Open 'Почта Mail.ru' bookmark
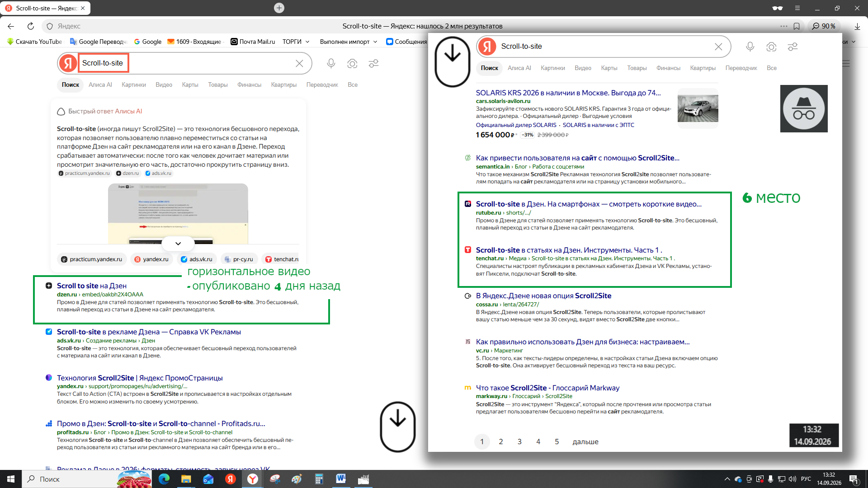 253,42
